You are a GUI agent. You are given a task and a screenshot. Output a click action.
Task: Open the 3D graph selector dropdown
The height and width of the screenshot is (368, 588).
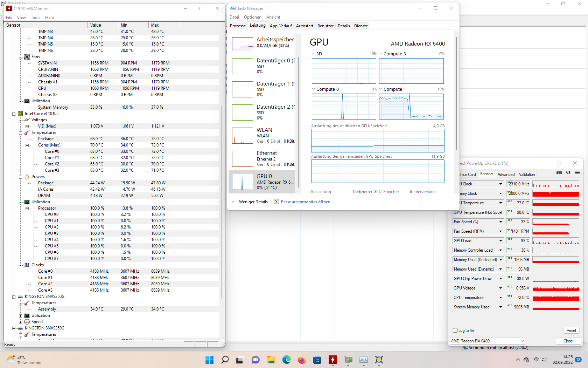tap(313, 54)
